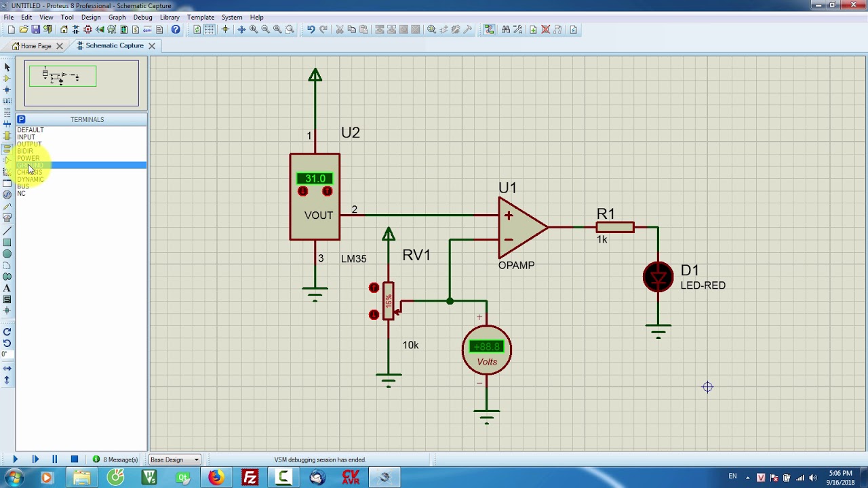Click the RV1 potentiometer increase button
Viewport: 868px width, 488px height.
(x=374, y=288)
